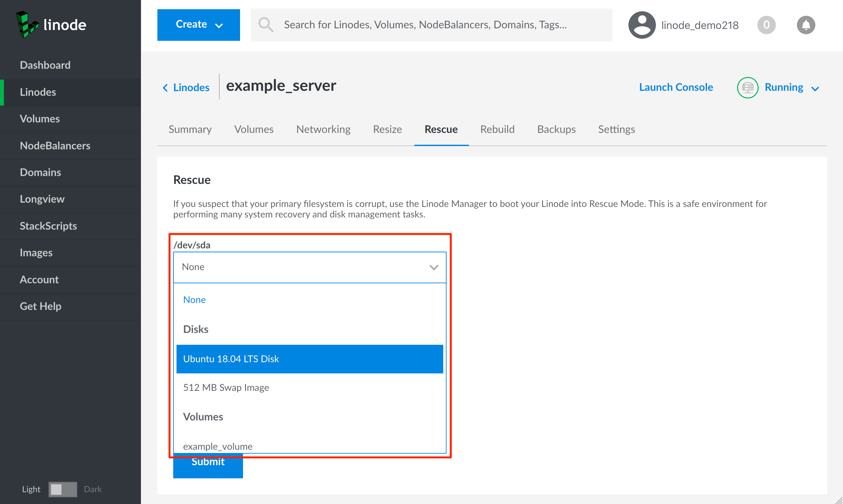Click the server status icon beside Running

click(748, 88)
